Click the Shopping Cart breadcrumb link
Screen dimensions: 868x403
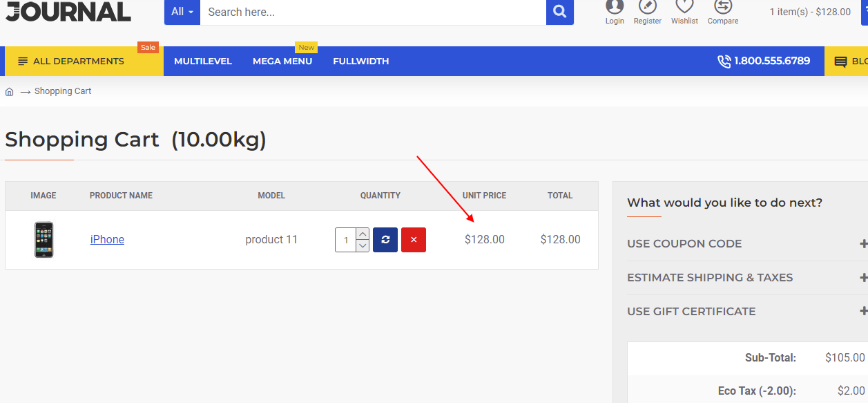click(63, 91)
